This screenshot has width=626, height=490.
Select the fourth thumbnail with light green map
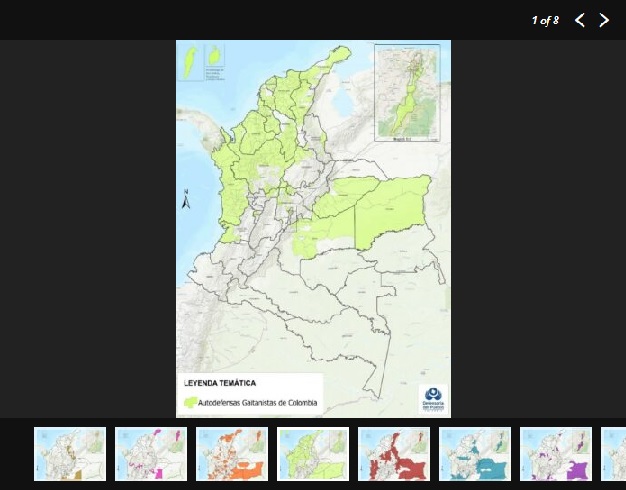click(313, 454)
